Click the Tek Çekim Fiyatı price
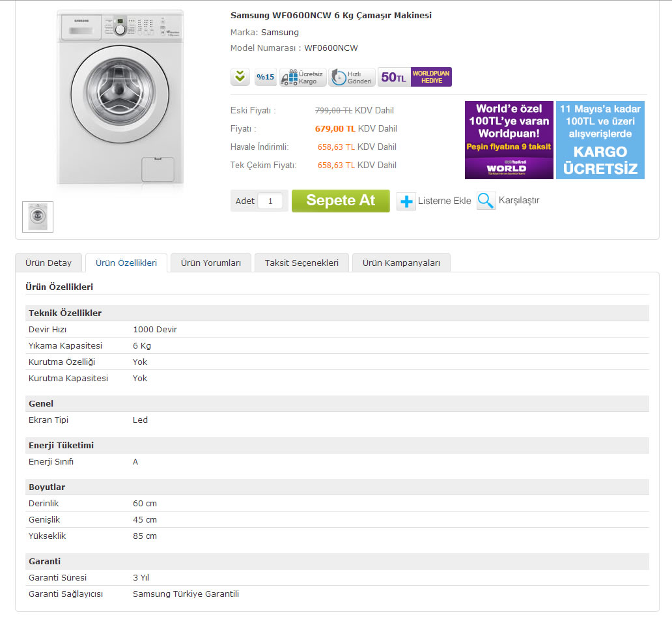This screenshot has height=619, width=672. click(x=336, y=165)
